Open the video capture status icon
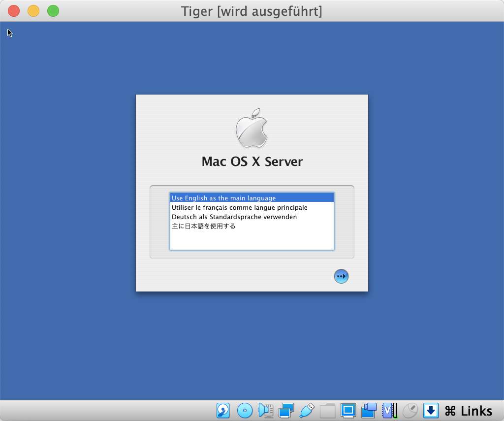504x421 pixels. 369,411
